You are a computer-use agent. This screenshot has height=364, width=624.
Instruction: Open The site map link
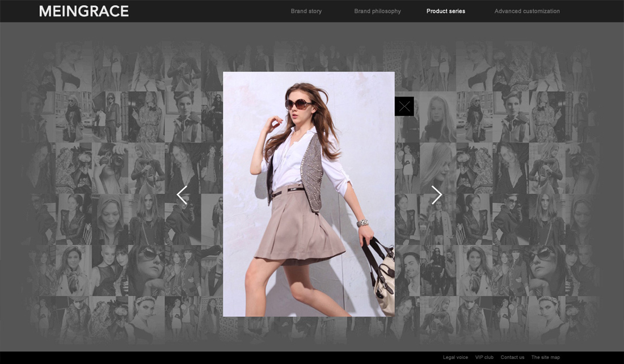coord(545,357)
